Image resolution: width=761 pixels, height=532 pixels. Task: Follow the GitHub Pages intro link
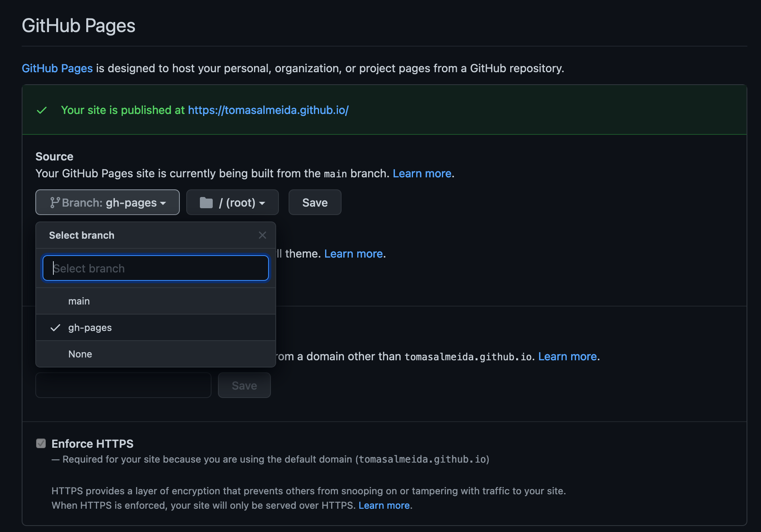tap(57, 68)
